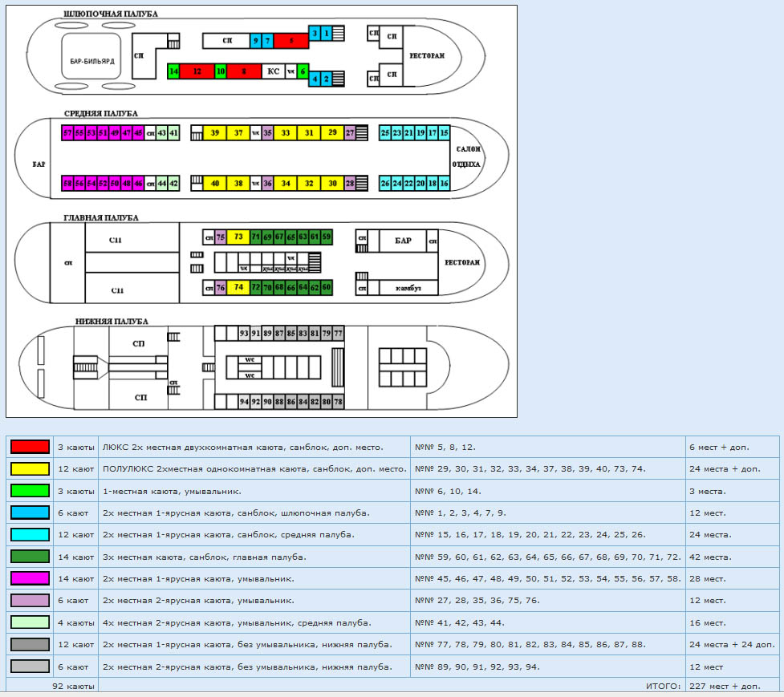This screenshot has height=697, width=784.
Task: Select cabin 93 on lower deck
Action: pos(244,334)
